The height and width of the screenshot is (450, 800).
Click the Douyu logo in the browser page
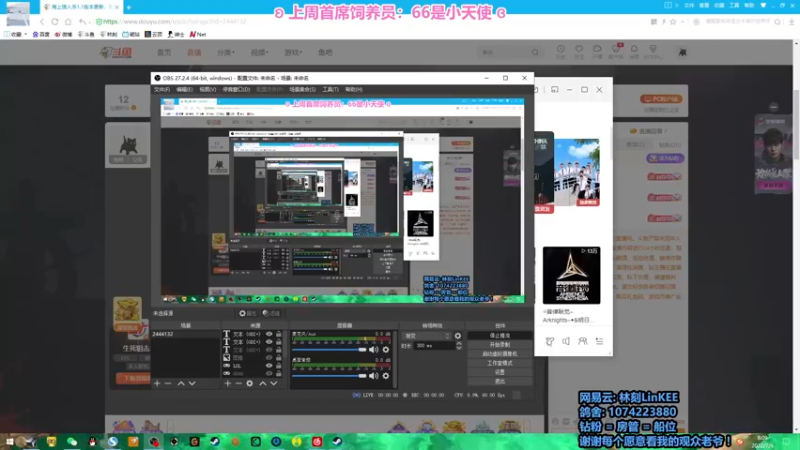pyautogui.click(x=116, y=52)
